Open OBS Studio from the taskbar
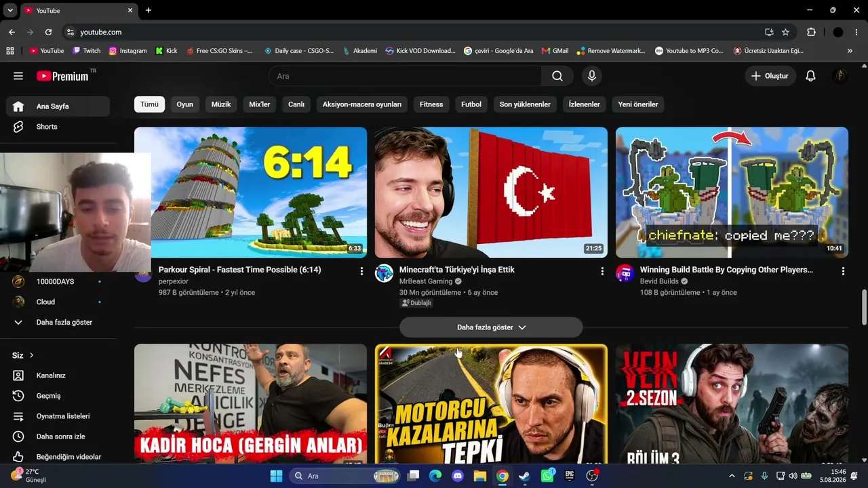868x488 pixels. [592, 476]
